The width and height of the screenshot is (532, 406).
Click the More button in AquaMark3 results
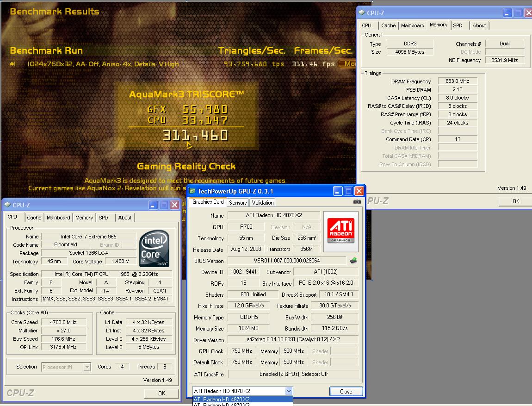[x=347, y=63]
